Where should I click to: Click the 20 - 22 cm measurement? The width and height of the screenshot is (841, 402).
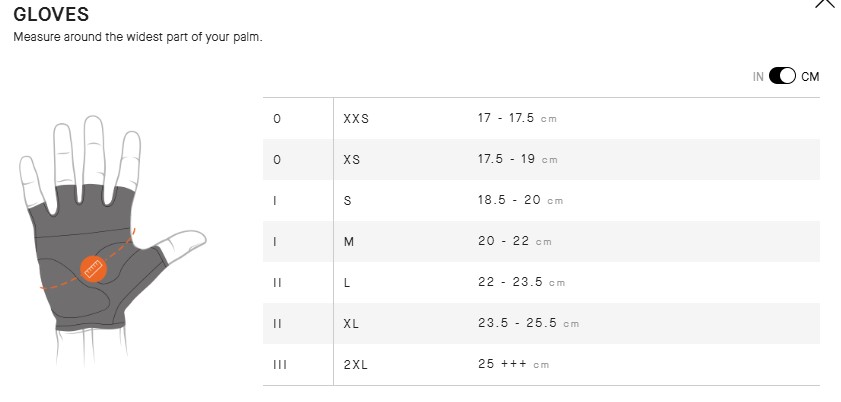point(514,241)
